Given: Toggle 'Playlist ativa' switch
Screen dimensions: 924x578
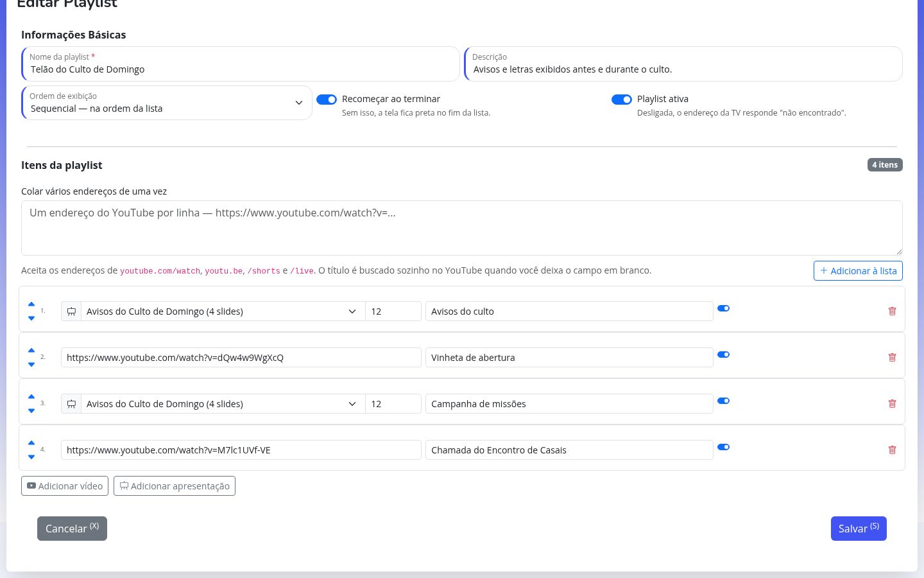Looking at the screenshot, I should click(622, 100).
